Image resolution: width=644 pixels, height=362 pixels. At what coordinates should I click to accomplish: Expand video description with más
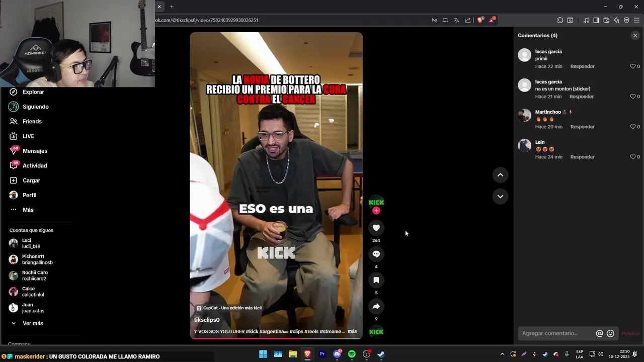point(352,331)
